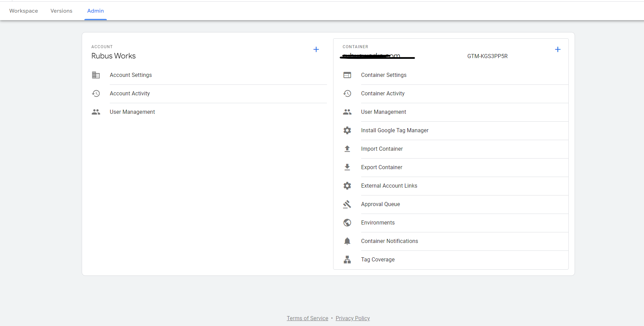The width and height of the screenshot is (644, 326).
Task: Open Environments via the globe icon
Action: coord(347,222)
